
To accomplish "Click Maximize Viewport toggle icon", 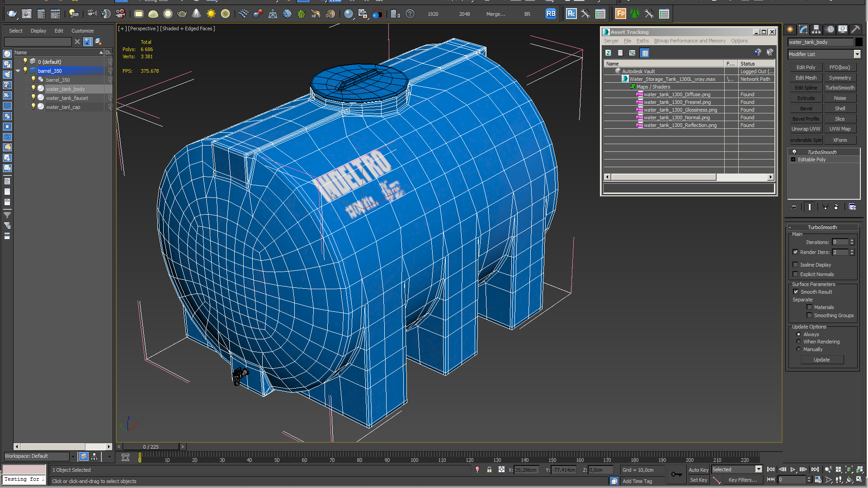I will click(x=860, y=480).
